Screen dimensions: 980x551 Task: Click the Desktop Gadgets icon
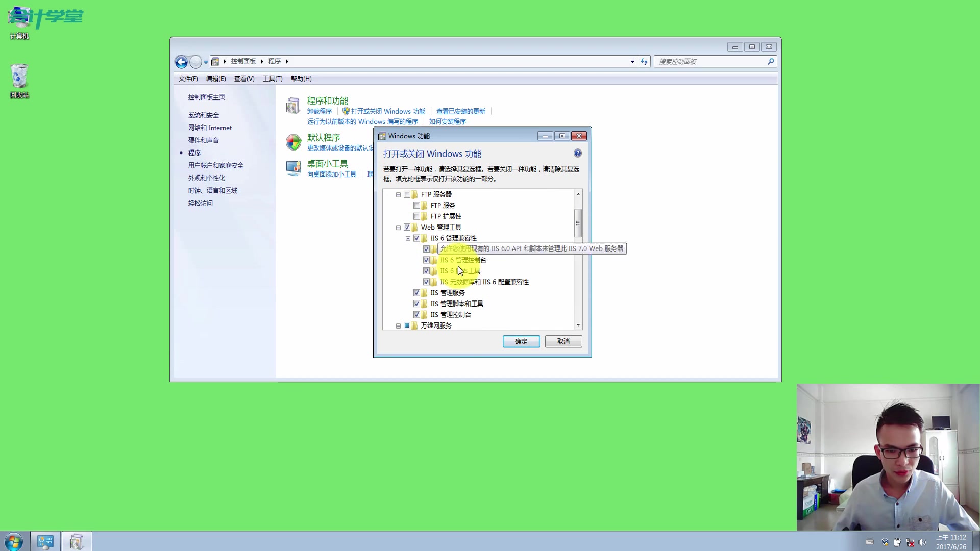coord(293,168)
